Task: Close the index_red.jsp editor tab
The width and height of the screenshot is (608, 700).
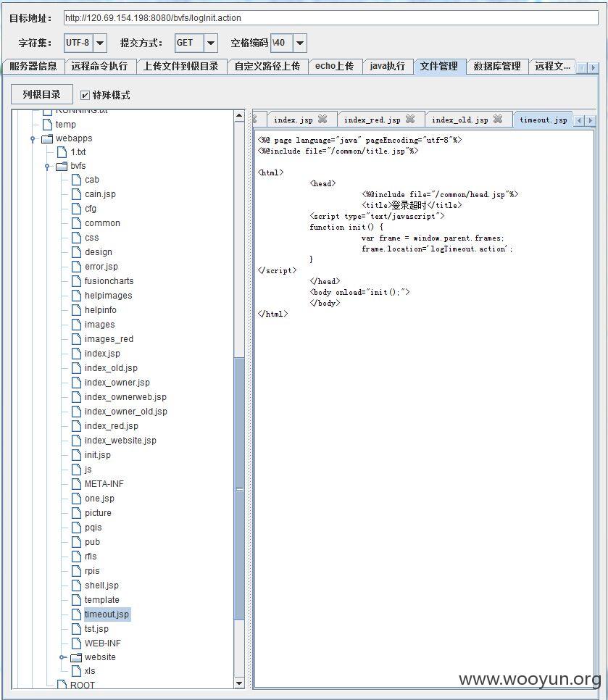Action: 409,119
